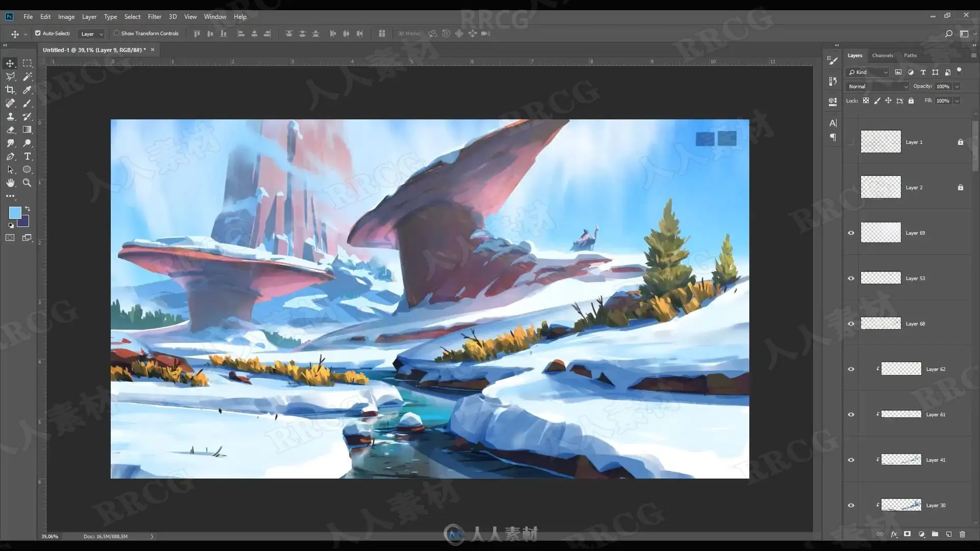Hide Layer 41 visibility eye
Image resolution: width=980 pixels, height=551 pixels.
coord(851,460)
